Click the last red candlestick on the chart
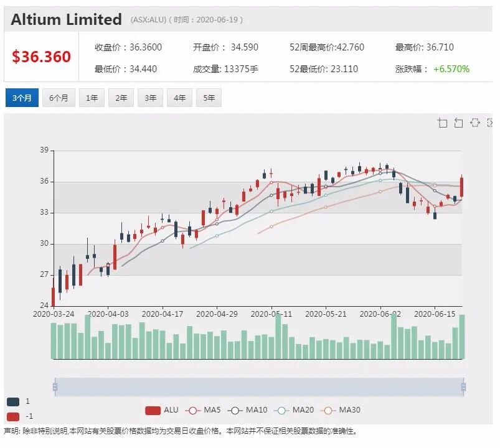The height and width of the screenshot is (448, 500). 462,187
